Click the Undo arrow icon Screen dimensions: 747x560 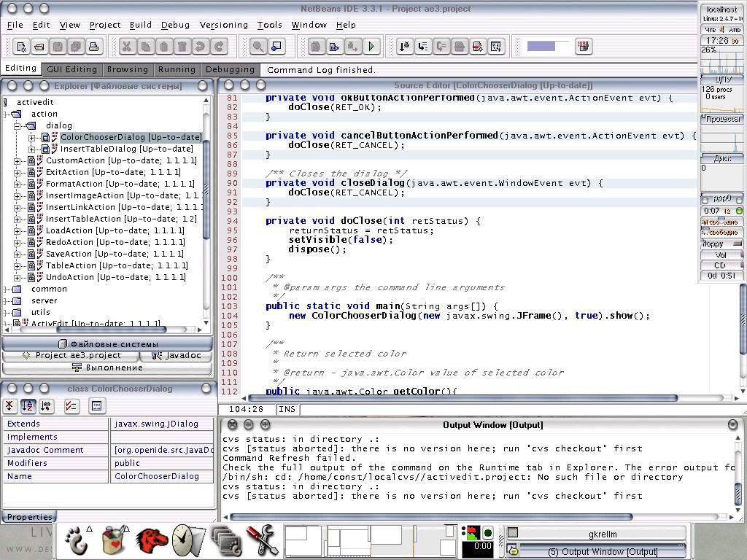(200, 47)
